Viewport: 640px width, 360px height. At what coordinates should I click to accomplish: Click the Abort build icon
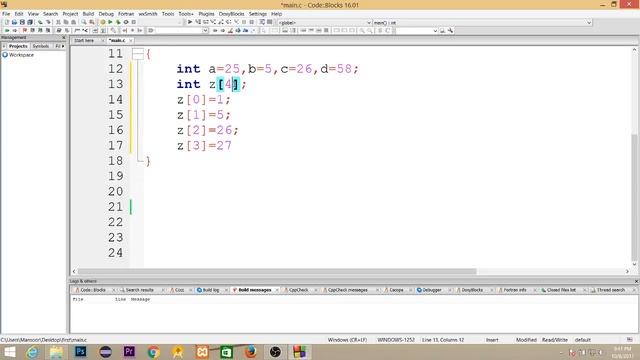pyautogui.click(x=134, y=22)
